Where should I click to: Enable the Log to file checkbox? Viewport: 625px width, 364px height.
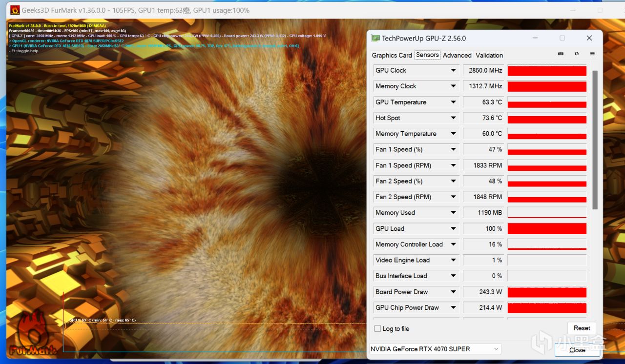tap(377, 328)
